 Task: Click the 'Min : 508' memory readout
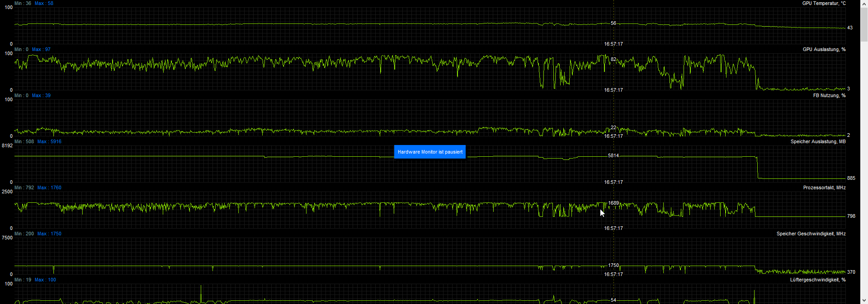click(x=24, y=141)
